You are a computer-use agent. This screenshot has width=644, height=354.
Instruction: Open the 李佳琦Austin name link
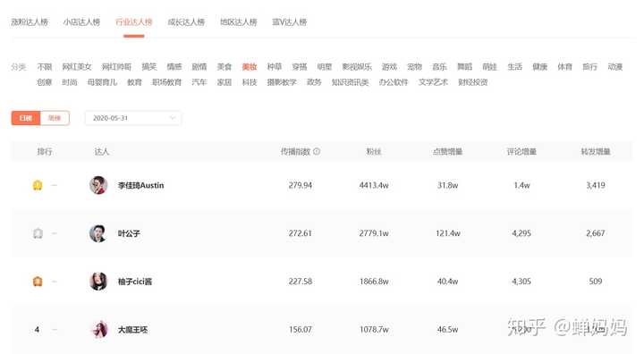(141, 185)
